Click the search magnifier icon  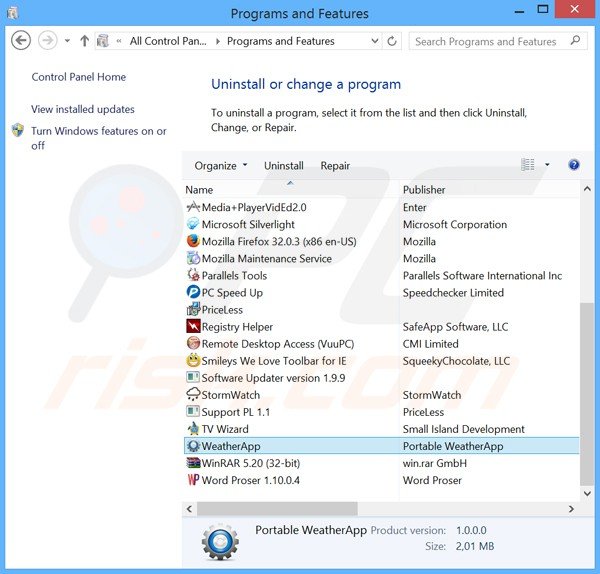(x=575, y=41)
